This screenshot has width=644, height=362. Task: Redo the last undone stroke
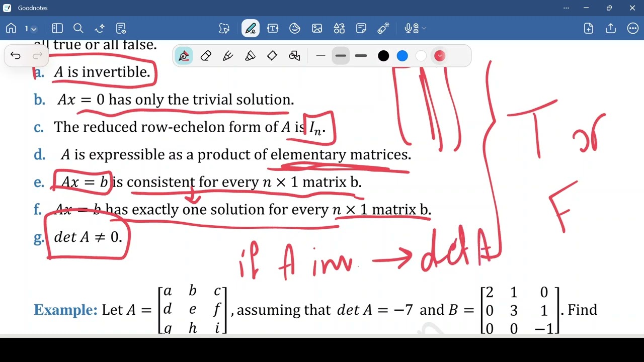(x=37, y=56)
